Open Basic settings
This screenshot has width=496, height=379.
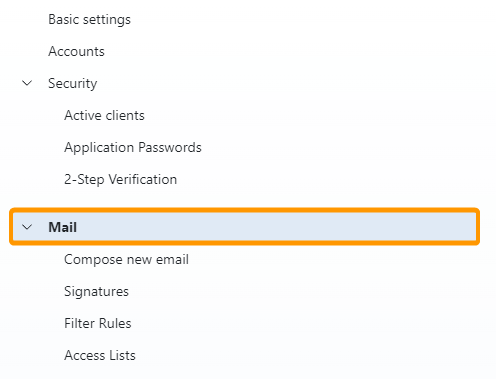tap(89, 19)
